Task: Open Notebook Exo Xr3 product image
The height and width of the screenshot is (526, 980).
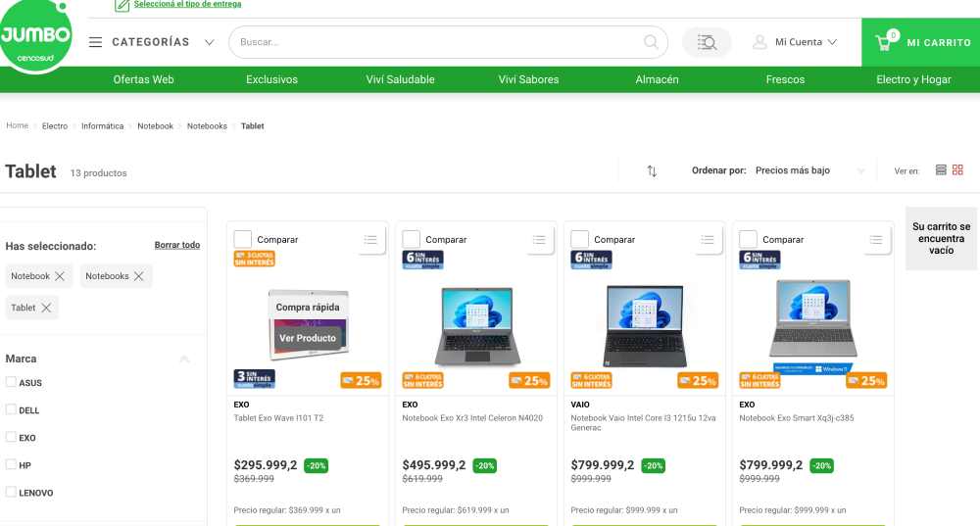Action: click(x=476, y=325)
